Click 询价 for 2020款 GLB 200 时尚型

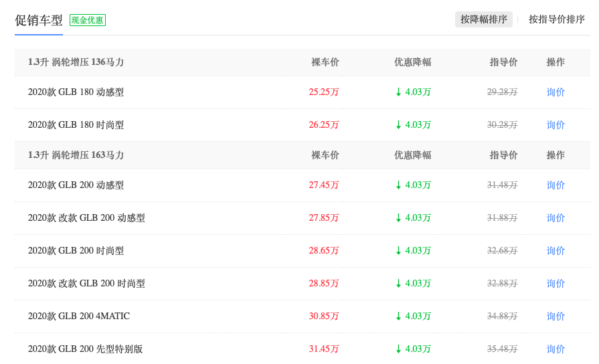555,251
